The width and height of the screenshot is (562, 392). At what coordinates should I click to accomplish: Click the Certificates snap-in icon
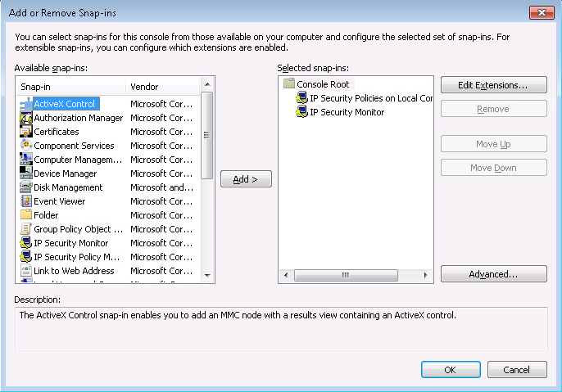25,132
